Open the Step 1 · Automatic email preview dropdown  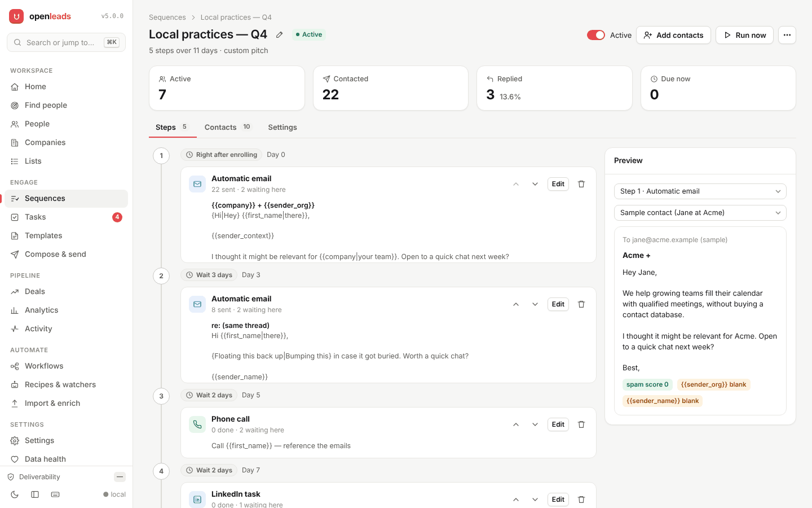point(700,191)
